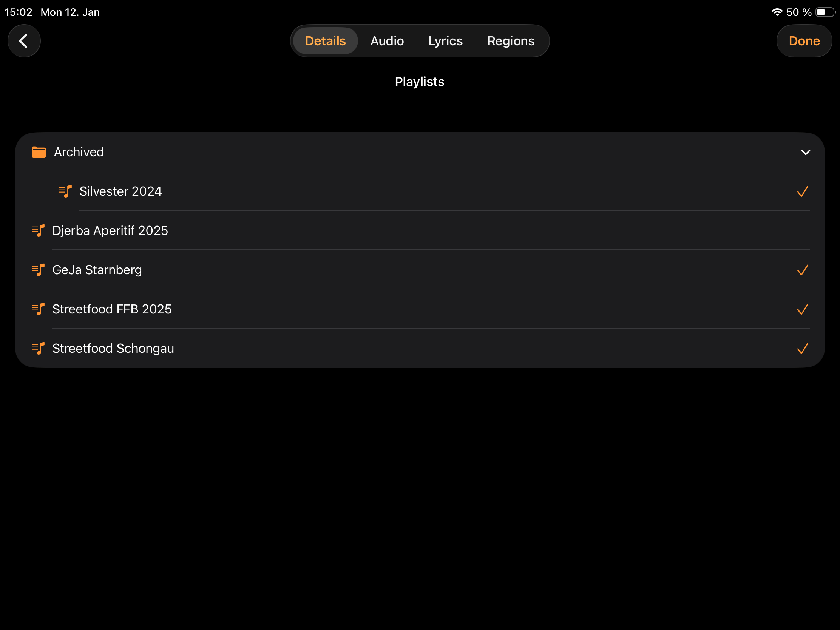Switch to the Regions tab
The height and width of the screenshot is (630, 840).
[511, 41]
